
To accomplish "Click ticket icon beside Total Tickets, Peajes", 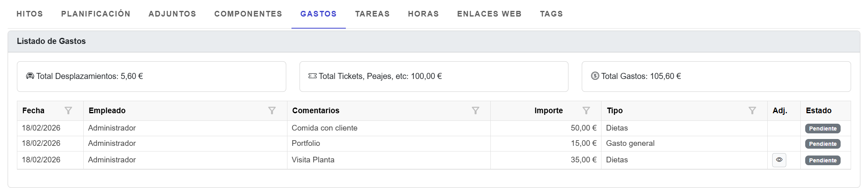I will [x=312, y=76].
